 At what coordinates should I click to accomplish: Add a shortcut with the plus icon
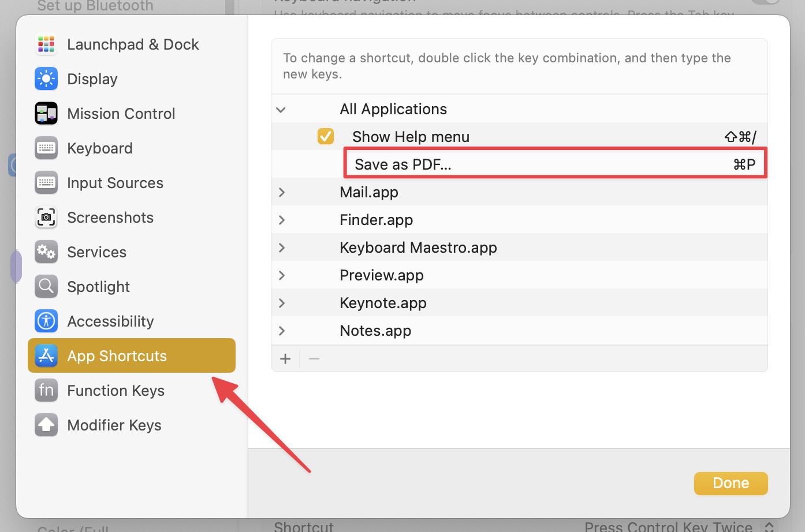tap(285, 359)
